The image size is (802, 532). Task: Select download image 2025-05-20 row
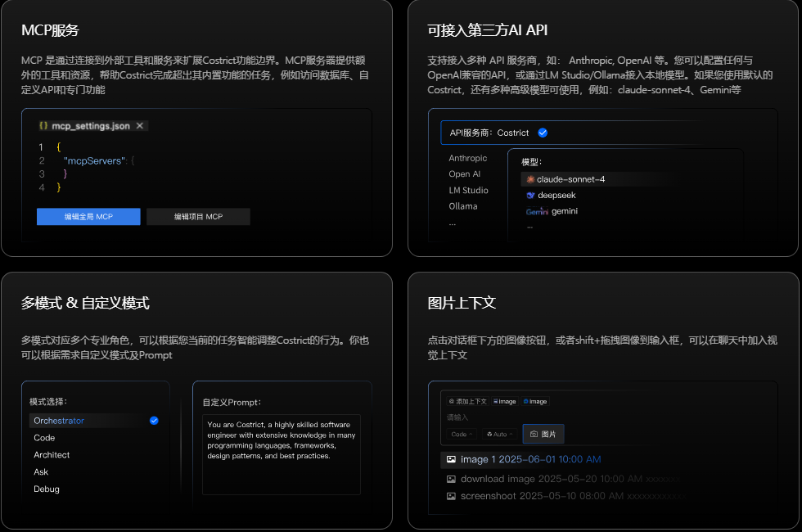563,480
